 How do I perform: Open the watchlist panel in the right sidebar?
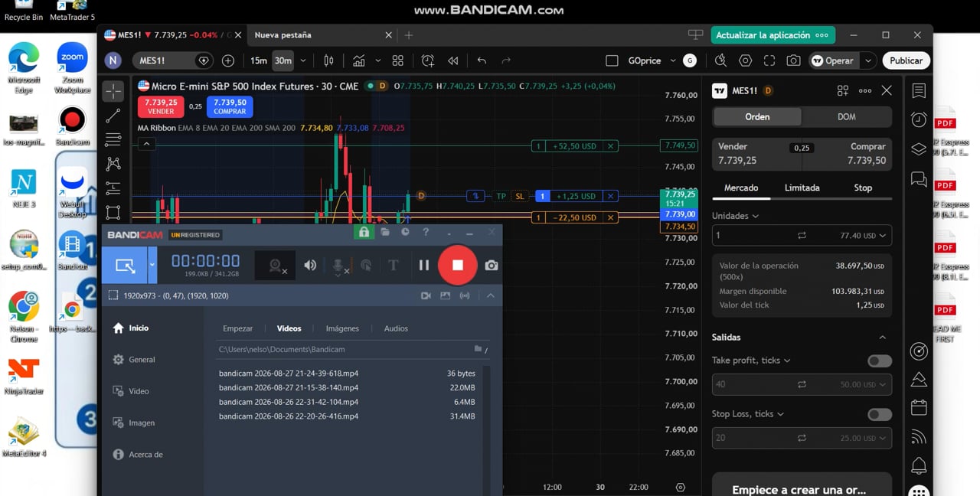919,91
